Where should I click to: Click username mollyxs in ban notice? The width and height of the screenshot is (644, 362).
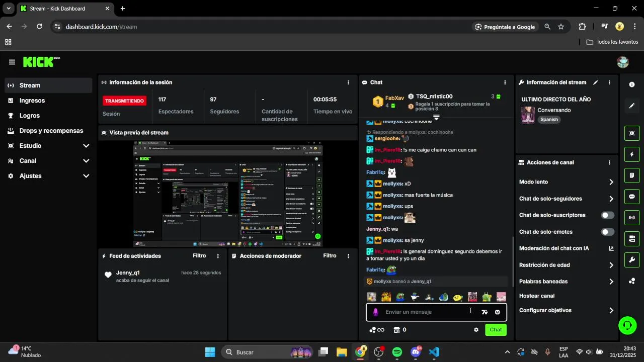pyautogui.click(x=382, y=282)
